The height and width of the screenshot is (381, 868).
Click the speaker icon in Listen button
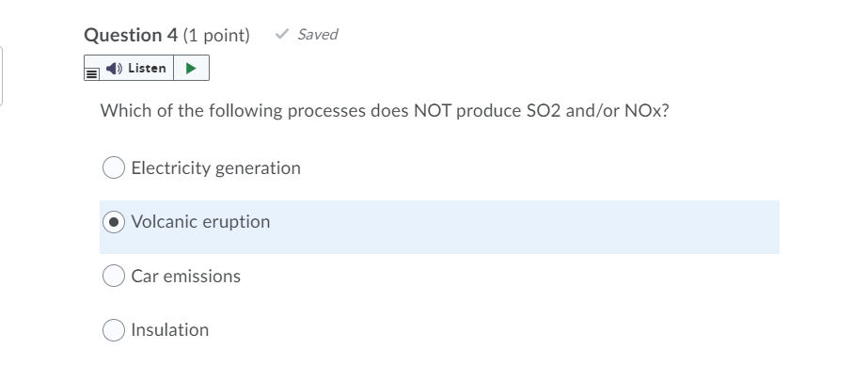113,69
